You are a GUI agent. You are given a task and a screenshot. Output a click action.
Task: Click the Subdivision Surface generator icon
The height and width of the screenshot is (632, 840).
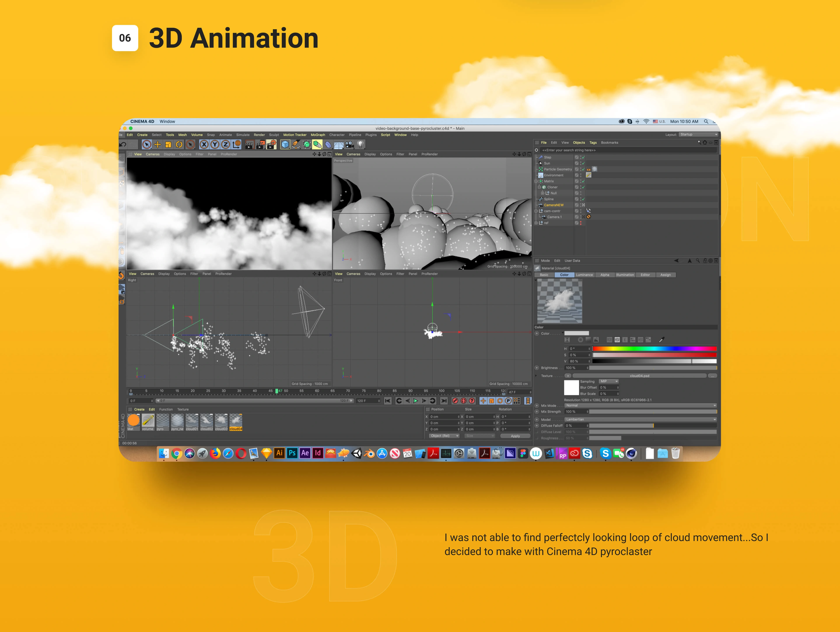pyautogui.click(x=306, y=144)
